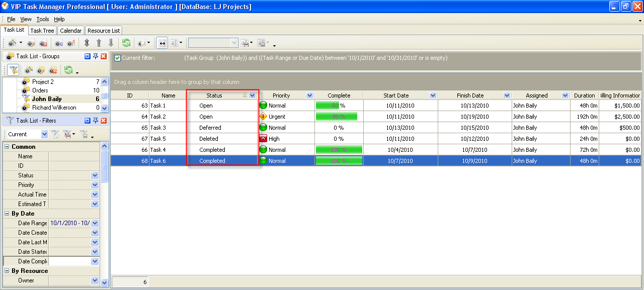The image size is (644, 290).
Task: Click Task 1 green progress bar
Action: [x=328, y=106]
